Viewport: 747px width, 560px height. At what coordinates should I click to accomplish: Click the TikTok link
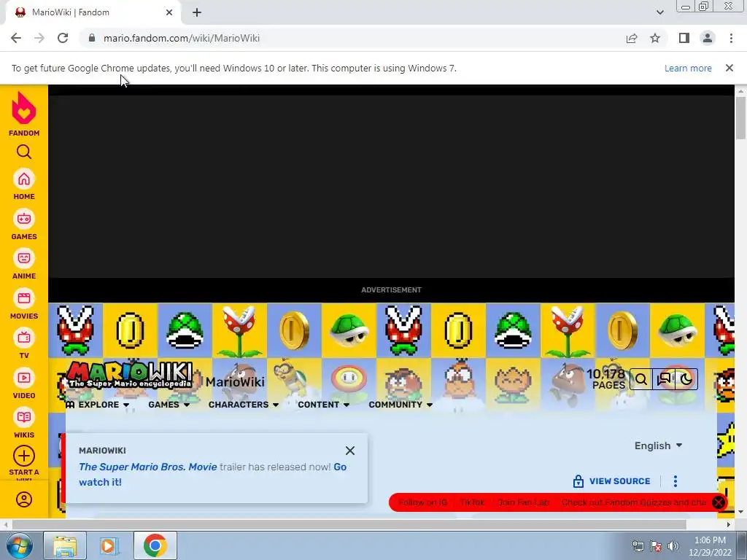(x=472, y=502)
